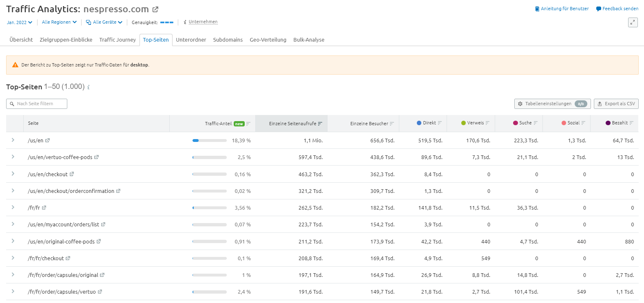Open nespresso.com external link icon
644x303 pixels.
(x=155, y=9)
